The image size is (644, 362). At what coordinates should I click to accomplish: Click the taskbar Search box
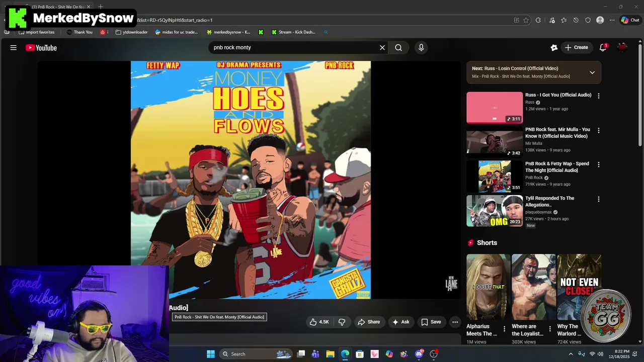[x=256, y=354]
